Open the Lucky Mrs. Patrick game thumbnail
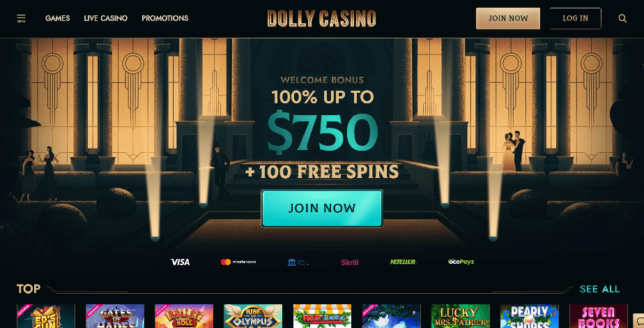644x328 pixels. click(461, 316)
